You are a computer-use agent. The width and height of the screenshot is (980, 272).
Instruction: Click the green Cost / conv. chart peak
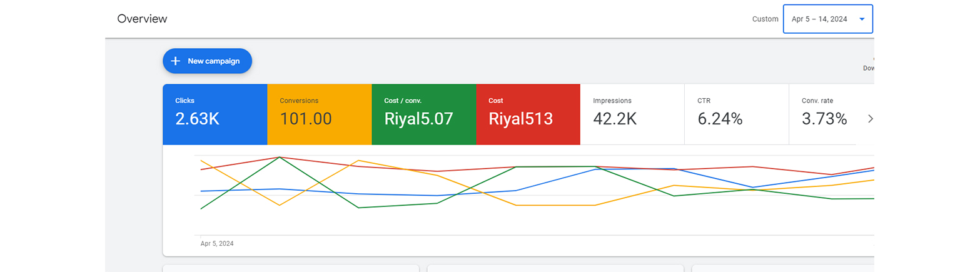(279, 158)
